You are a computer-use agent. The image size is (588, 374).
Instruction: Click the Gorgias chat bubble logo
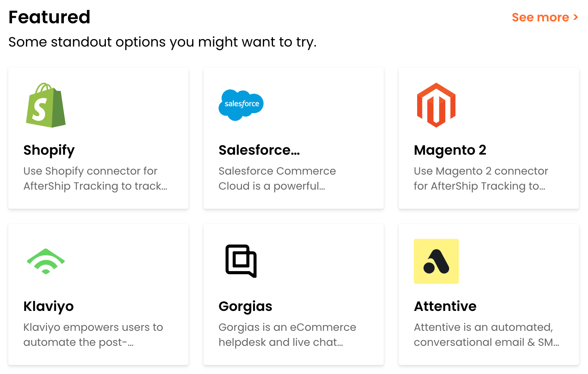point(241,261)
